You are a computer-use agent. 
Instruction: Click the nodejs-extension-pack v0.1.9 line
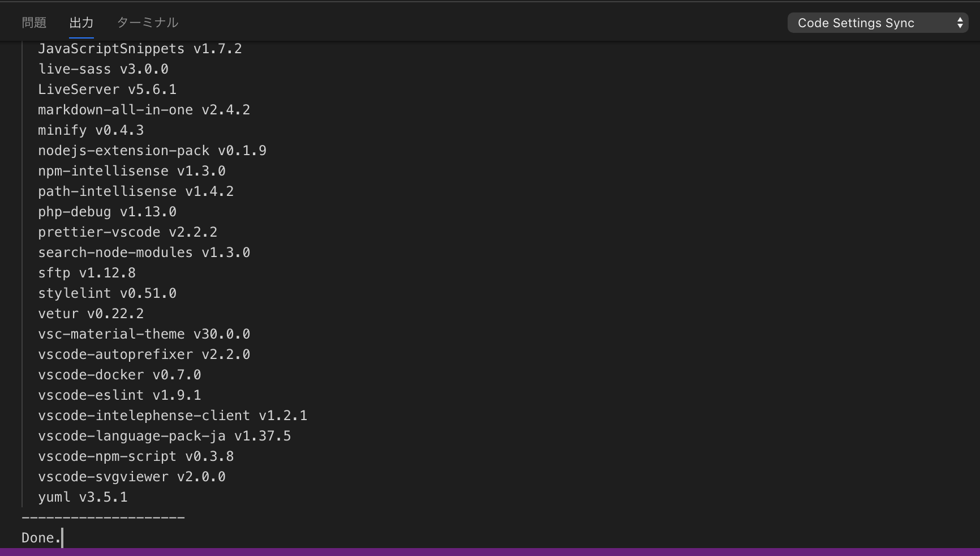coord(152,151)
